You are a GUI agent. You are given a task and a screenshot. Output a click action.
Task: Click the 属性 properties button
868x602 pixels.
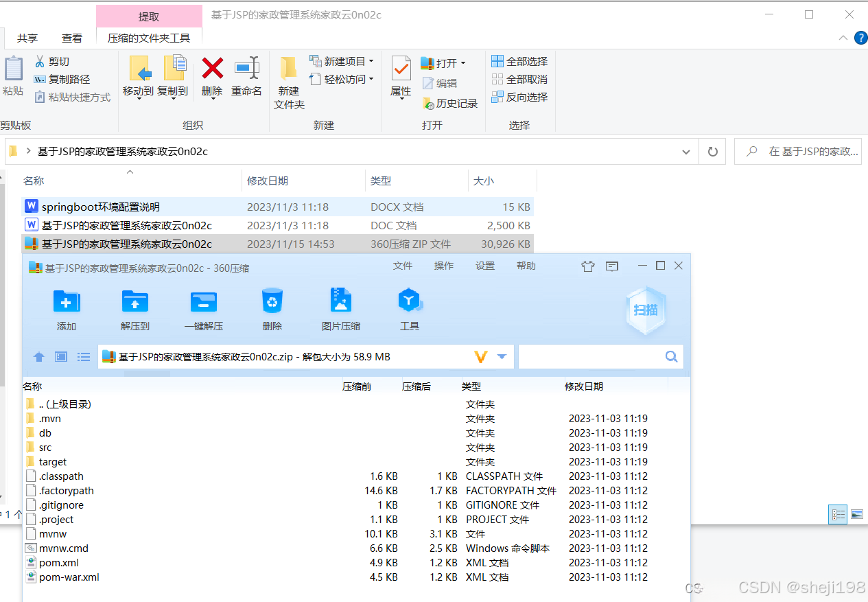click(400, 78)
